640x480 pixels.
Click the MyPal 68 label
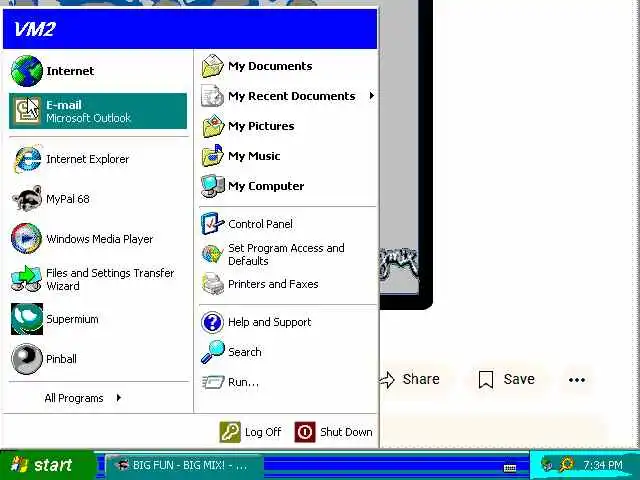pyautogui.click(x=68, y=199)
